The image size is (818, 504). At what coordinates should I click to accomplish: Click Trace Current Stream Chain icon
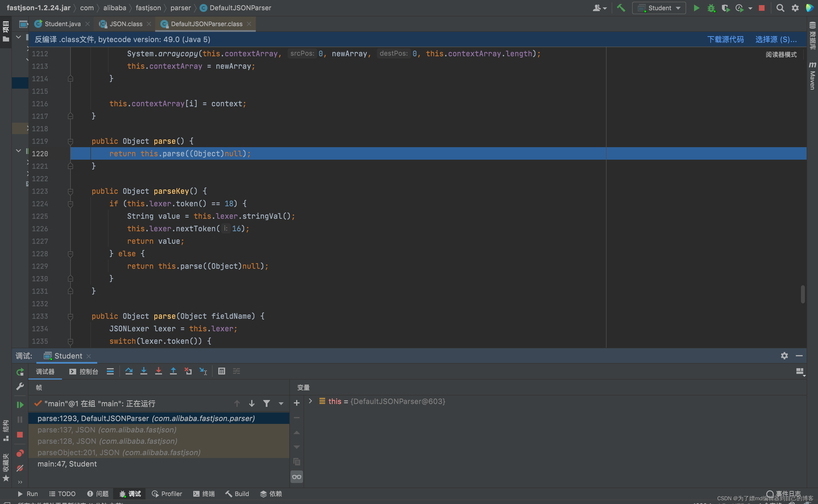pos(236,371)
